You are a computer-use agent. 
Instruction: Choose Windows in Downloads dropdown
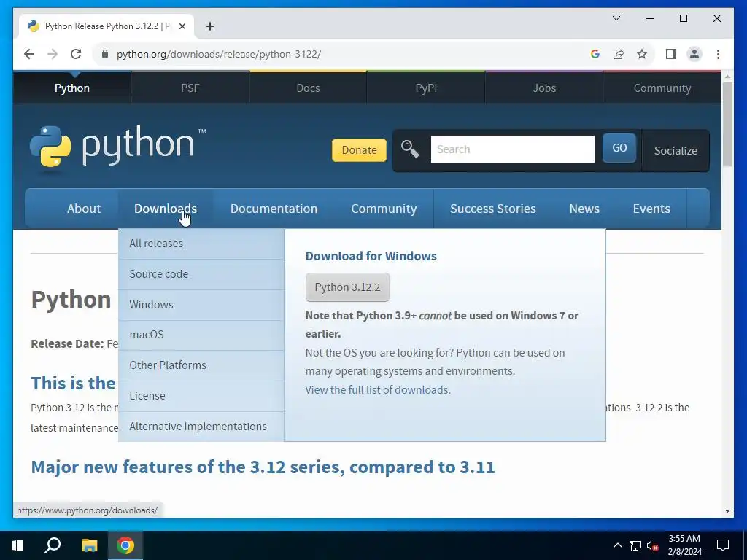[201, 305]
